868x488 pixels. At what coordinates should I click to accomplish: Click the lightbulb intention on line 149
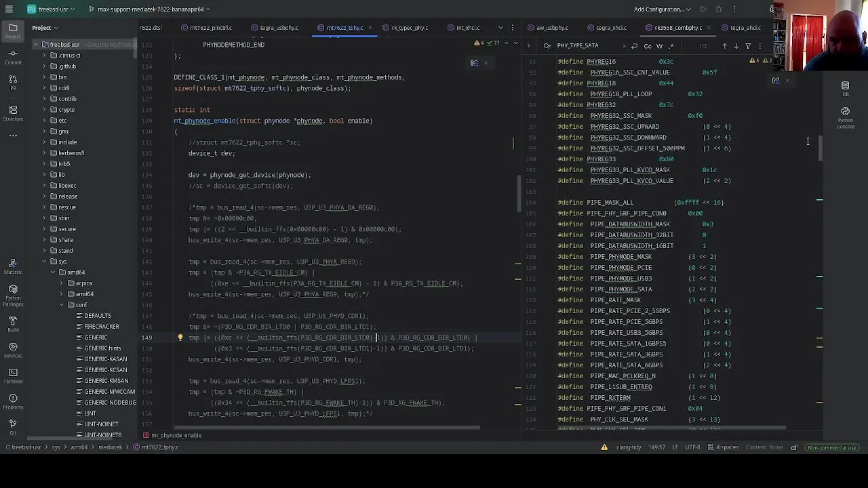180,338
